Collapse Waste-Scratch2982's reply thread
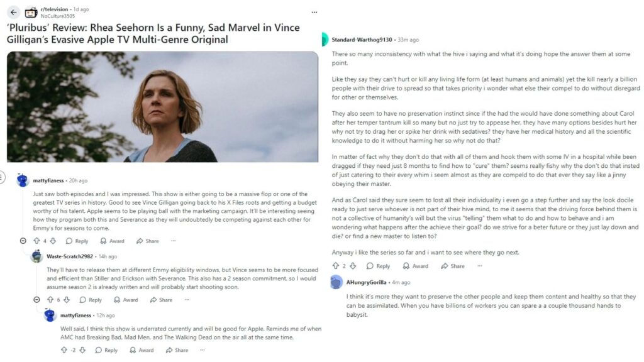 coord(36,300)
